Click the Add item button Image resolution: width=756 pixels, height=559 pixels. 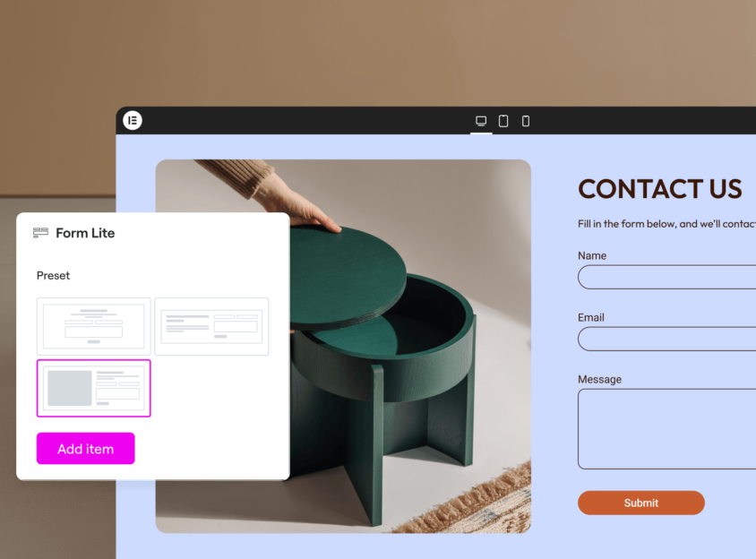pos(86,449)
